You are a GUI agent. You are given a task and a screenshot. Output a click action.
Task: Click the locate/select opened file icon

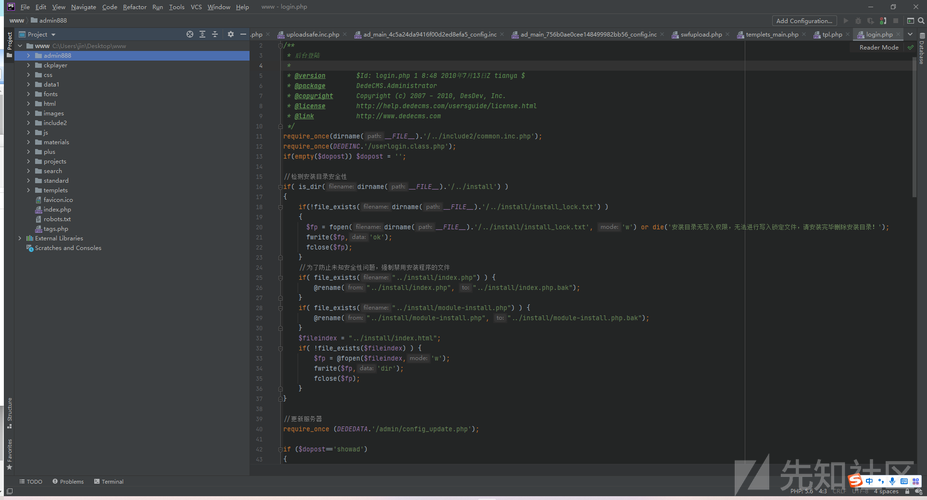point(190,34)
